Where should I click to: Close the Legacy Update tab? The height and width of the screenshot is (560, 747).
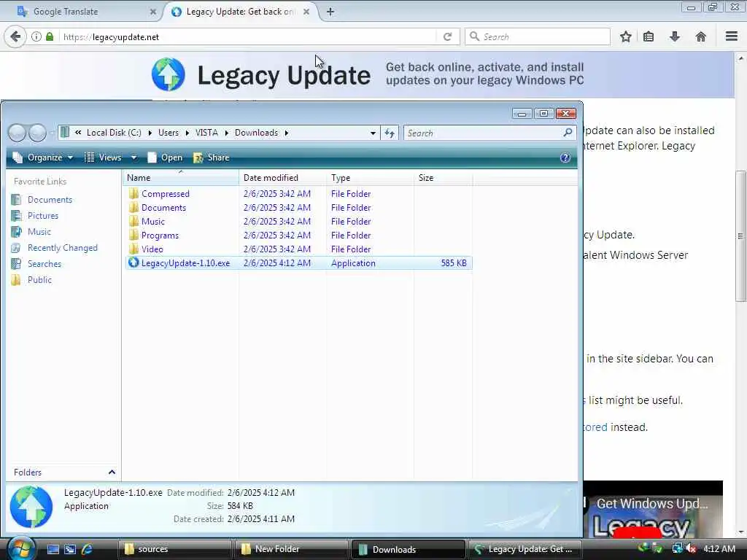(306, 12)
